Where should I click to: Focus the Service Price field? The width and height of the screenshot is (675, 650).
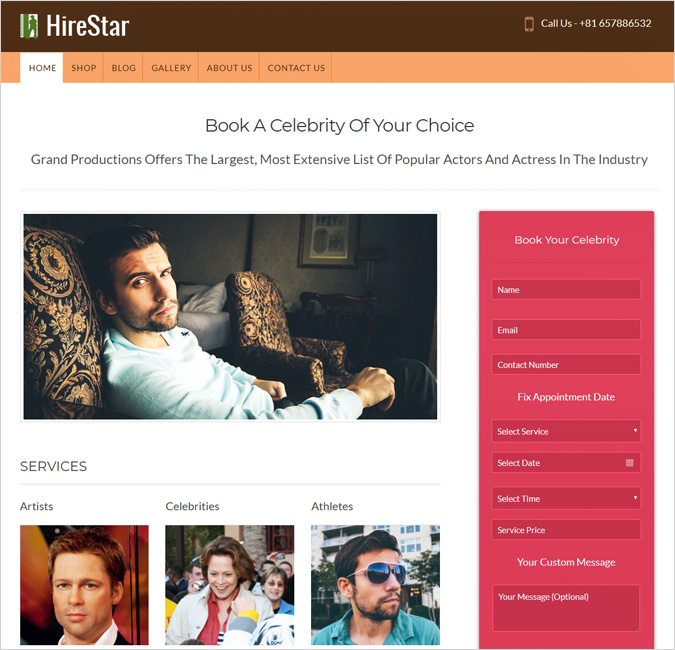click(566, 529)
